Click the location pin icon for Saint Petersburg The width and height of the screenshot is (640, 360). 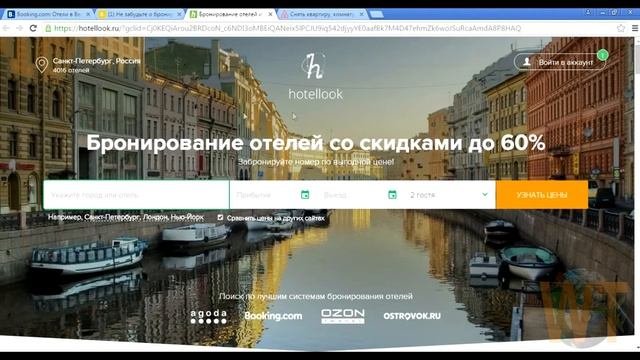(42, 65)
